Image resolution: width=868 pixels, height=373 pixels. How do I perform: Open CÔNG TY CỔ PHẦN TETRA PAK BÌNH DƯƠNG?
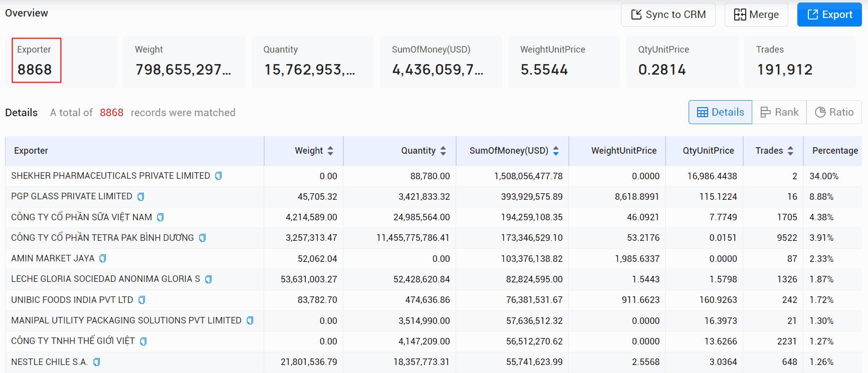pos(103,238)
